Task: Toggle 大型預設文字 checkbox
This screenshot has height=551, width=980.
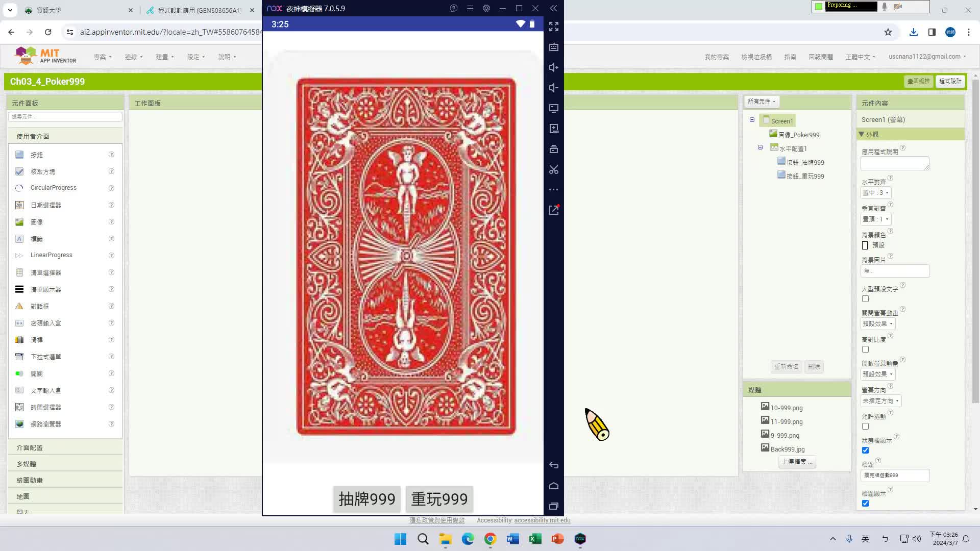Action: (x=865, y=299)
